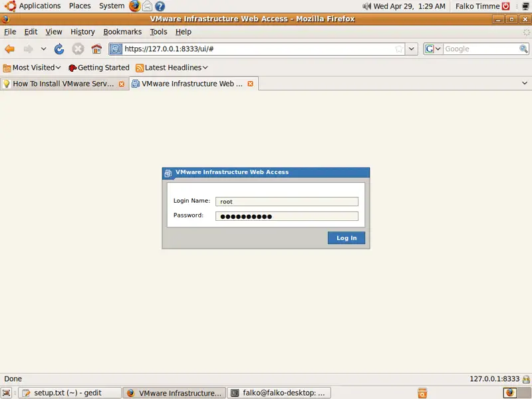Click the 127.0.0.1:8333 status bar text
Screen dimensions: 532x399
click(x=494, y=379)
